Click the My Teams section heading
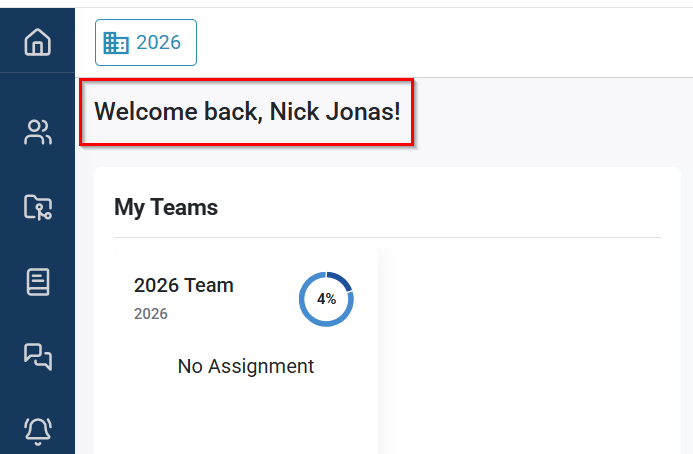This screenshot has width=693, height=454. pyautogui.click(x=166, y=208)
